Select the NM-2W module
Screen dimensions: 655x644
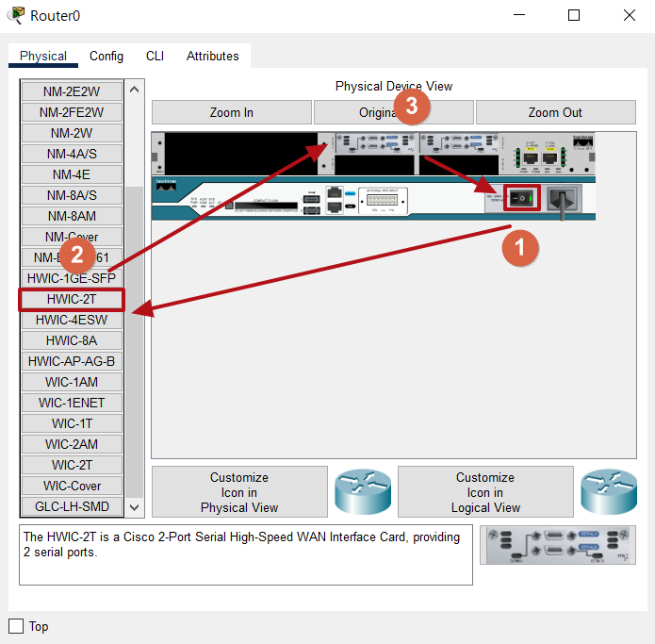[x=72, y=133]
